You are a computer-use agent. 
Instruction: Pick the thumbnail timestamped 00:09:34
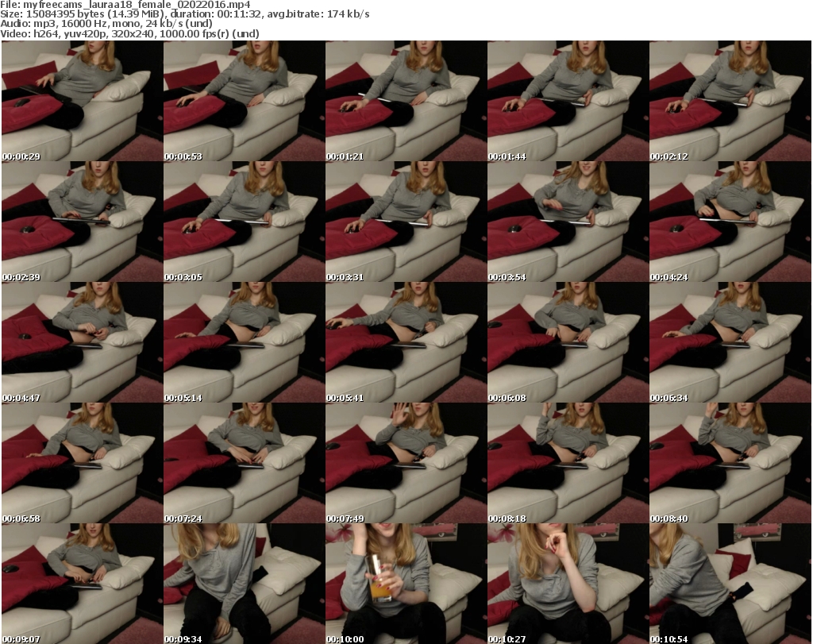pyautogui.click(x=245, y=584)
